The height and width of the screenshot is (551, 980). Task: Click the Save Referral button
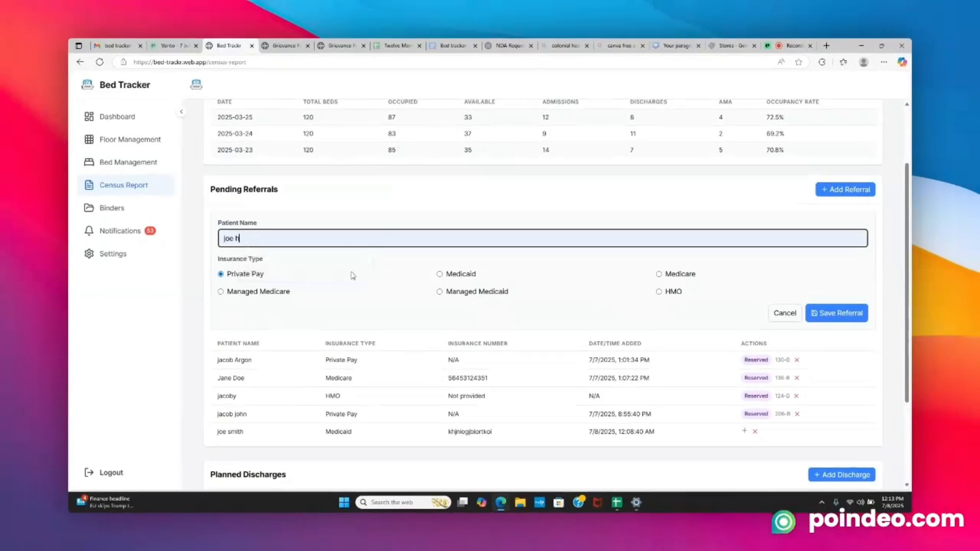pyautogui.click(x=837, y=313)
